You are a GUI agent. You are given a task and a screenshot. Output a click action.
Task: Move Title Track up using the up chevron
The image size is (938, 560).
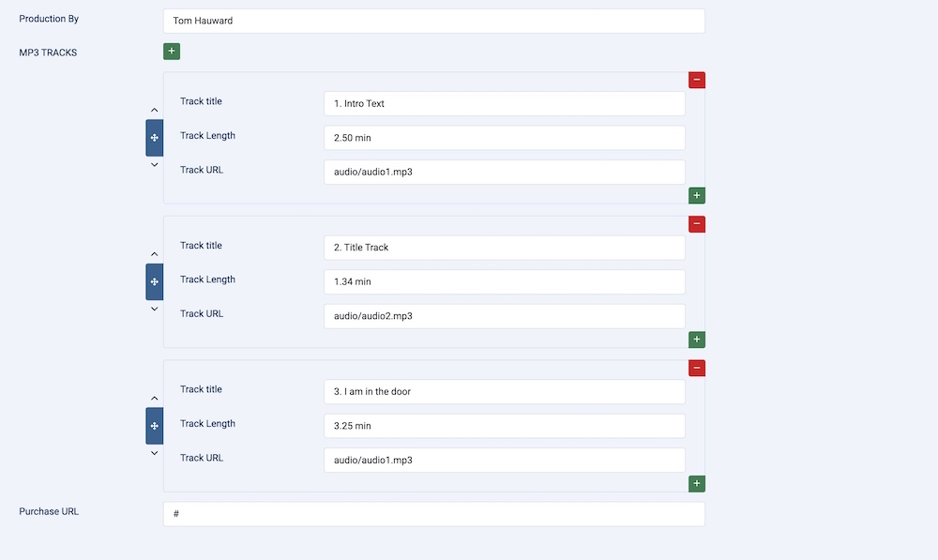pyautogui.click(x=155, y=254)
